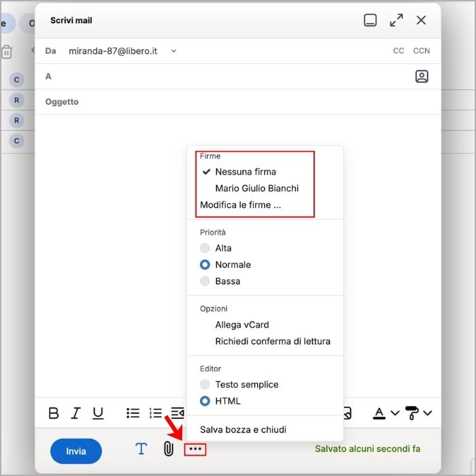Select Mario Giulio Bianchi signature

point(257,188)
